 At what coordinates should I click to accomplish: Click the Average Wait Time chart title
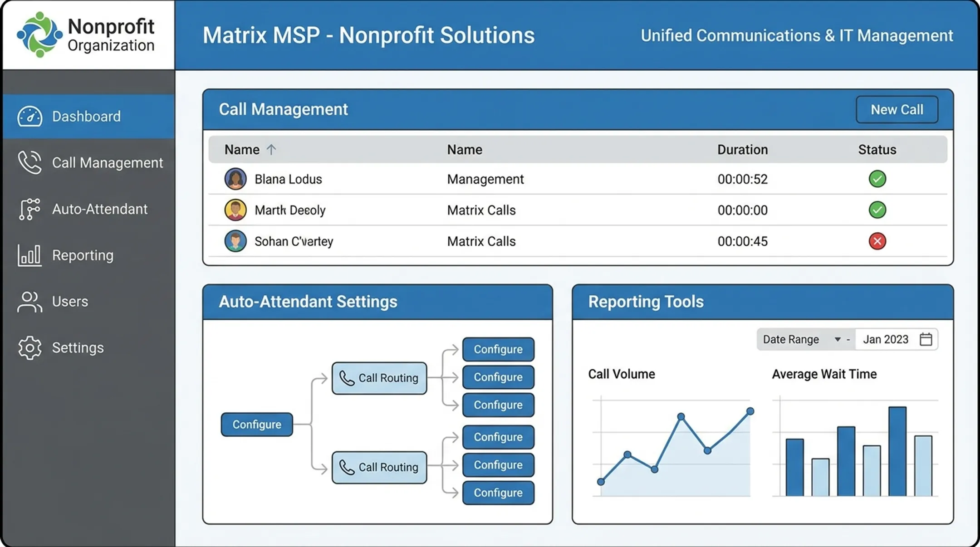click(824, 374)
